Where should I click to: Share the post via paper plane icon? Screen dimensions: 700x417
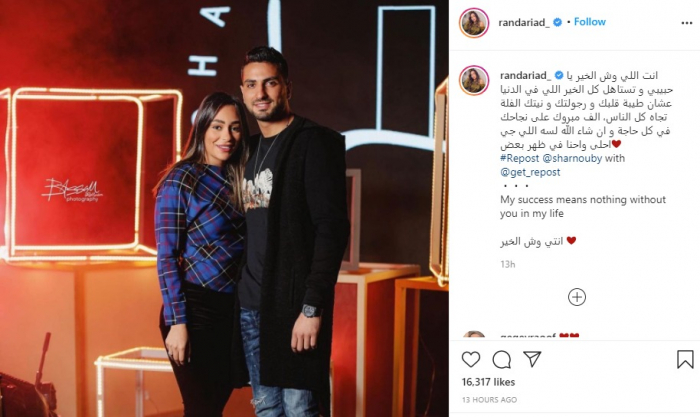[x=532, y=359]
